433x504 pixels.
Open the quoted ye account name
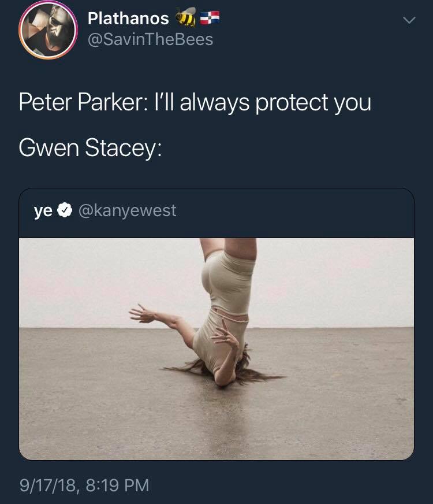coord(43,211)
